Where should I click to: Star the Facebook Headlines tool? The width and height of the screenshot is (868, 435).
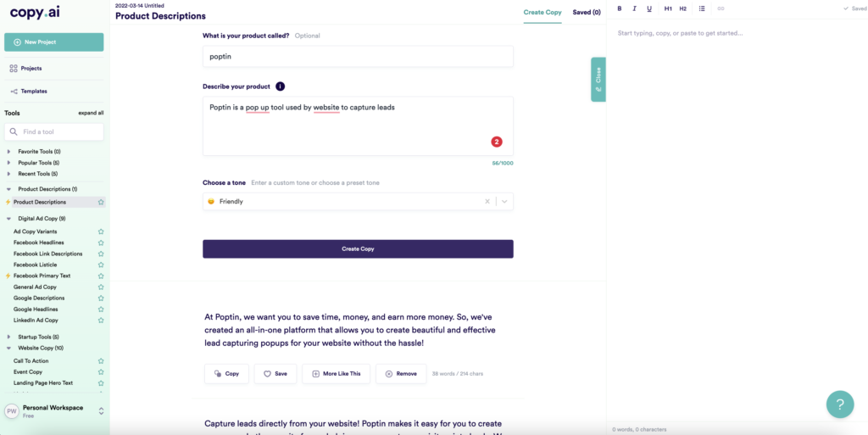click(101, 243)
